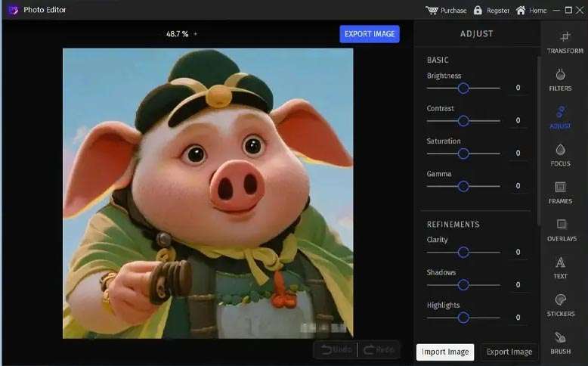Click the plus next to zoom percentage
This screenshot has width=588, height=366.
point(195,34)
